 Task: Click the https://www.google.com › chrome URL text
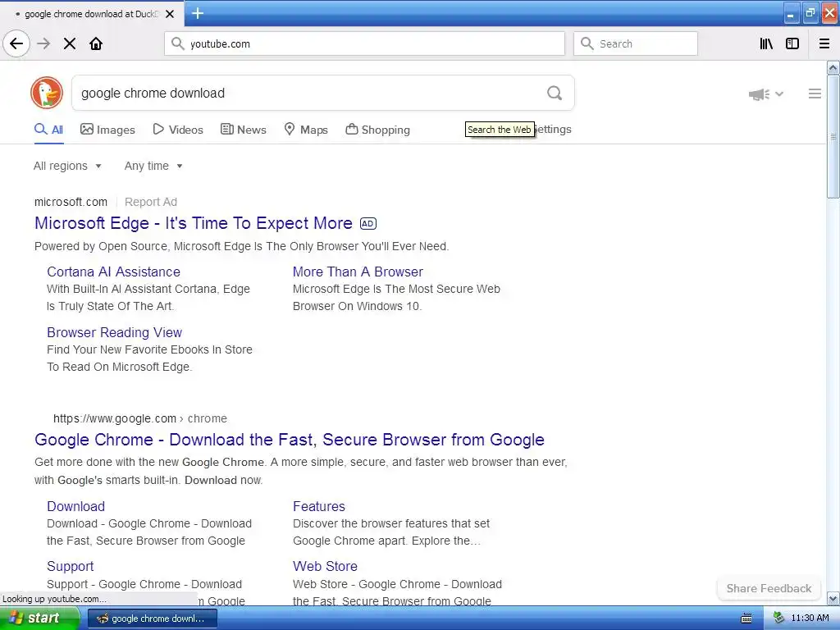[139, 418]
